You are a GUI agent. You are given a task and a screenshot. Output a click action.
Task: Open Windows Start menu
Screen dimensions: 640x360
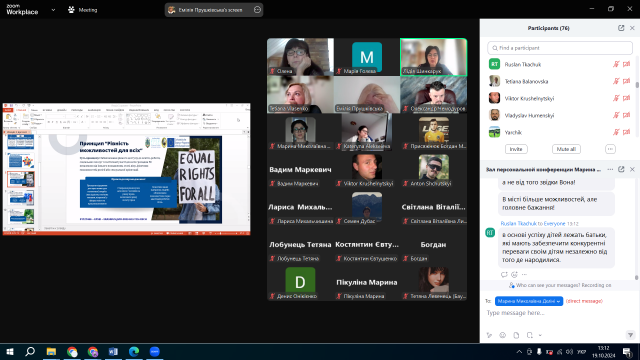[x=10, y=351]
